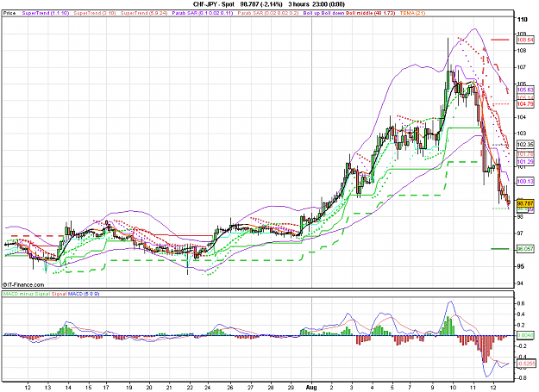Click the 'Price' label in the chart legend
Image resolution: width=539 pixels, height=392 pixels.
coord(9,13)
